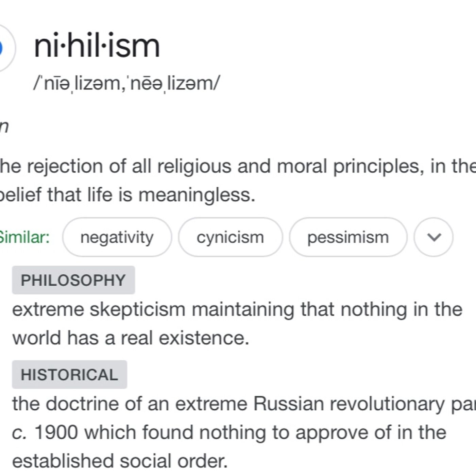Click the italic 'c.' abbreviation
Screen dimensions: 476x476
pyautogui.click(x=19, y=432)
